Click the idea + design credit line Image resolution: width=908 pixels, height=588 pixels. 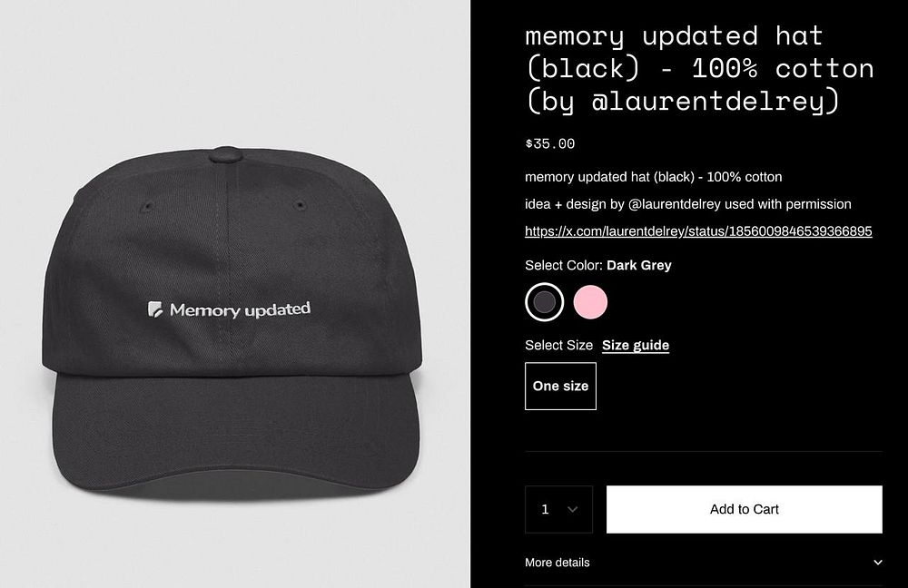[688, 204]
